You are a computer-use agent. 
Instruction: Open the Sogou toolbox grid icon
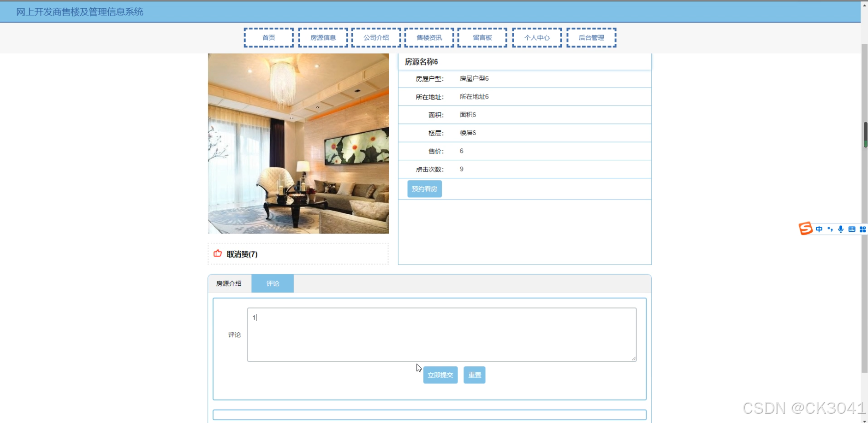click(863, 229)
